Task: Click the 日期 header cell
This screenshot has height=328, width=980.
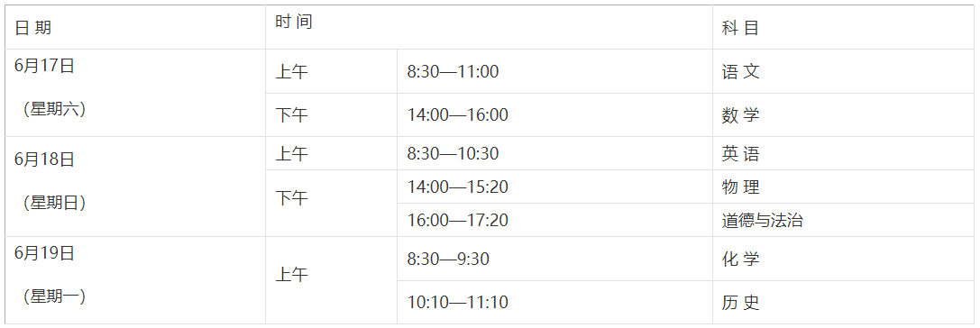Action: coord(135,28)
